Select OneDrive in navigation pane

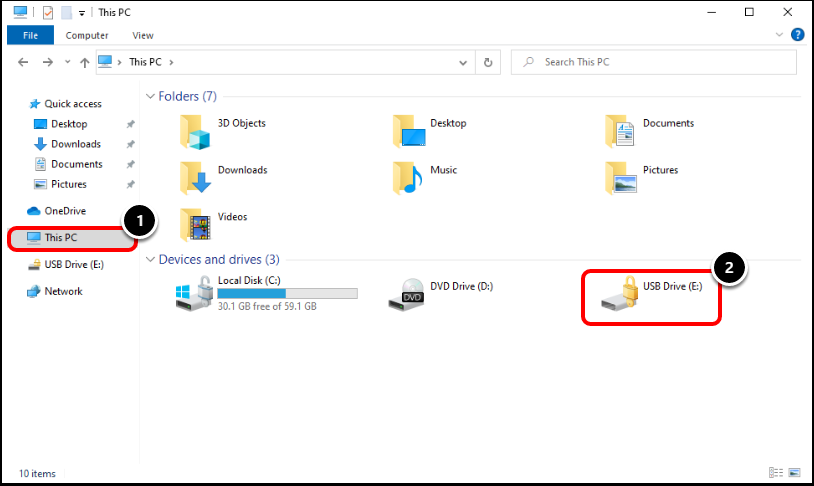pyautogui.click(x=56, y=211)
